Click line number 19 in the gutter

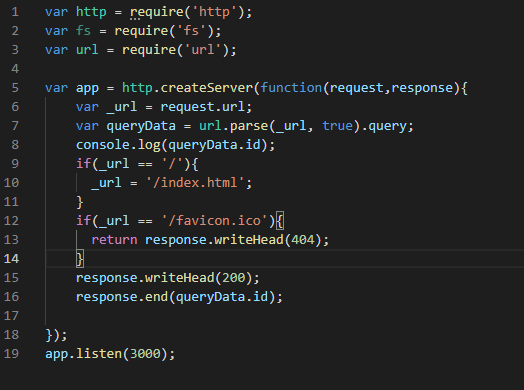11,354
